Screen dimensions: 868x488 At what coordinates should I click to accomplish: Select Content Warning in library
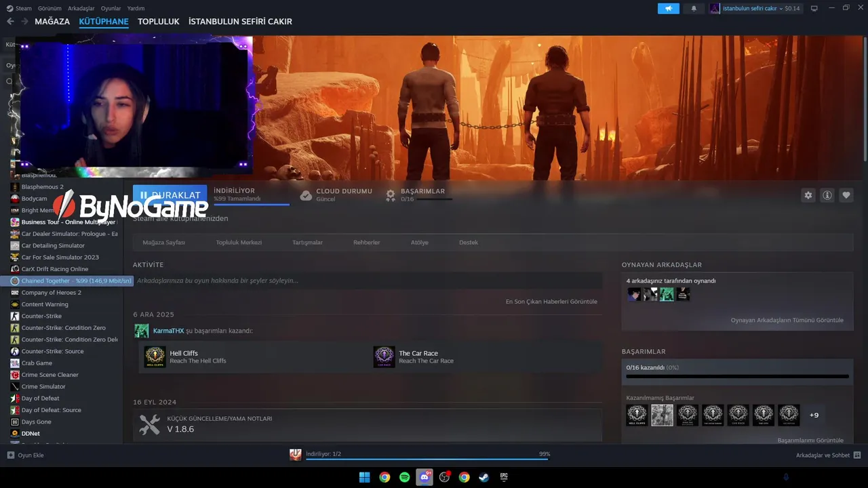[x=45, y=304]
